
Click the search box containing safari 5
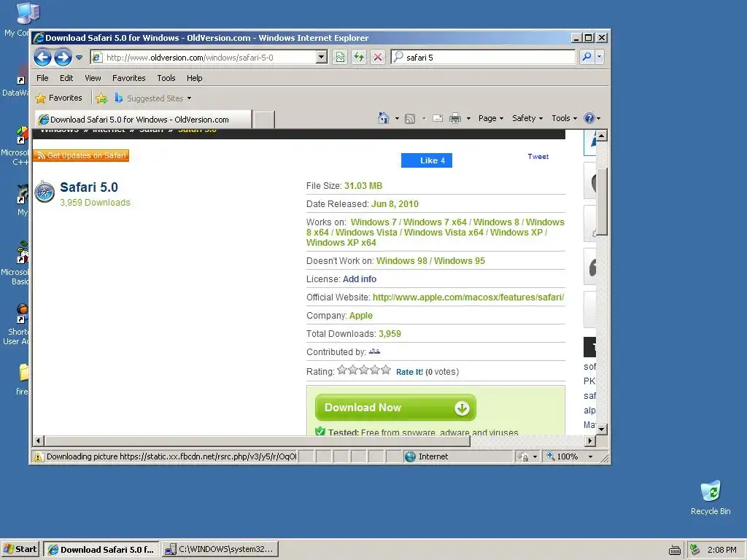tap(483, 58)
